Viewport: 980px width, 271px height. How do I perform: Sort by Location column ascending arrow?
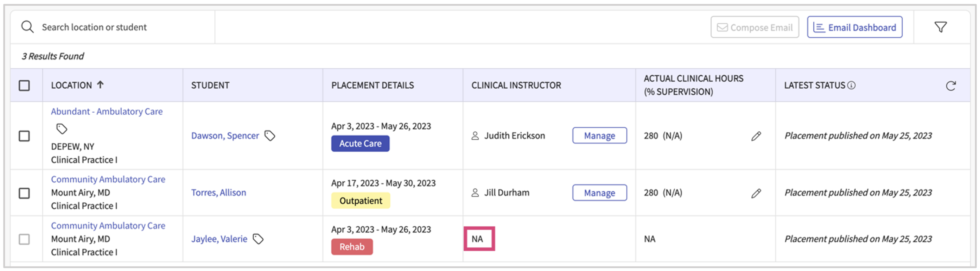coord(100,84)
